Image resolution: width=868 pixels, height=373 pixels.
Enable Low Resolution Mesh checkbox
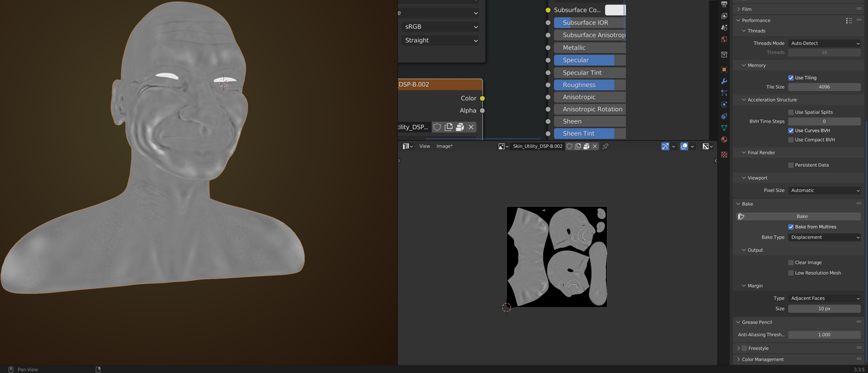click(791, 273)
